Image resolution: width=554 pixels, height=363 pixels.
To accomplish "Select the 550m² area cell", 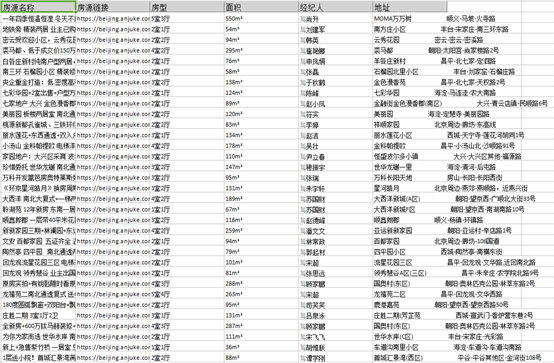I will [x=261, y=18].
